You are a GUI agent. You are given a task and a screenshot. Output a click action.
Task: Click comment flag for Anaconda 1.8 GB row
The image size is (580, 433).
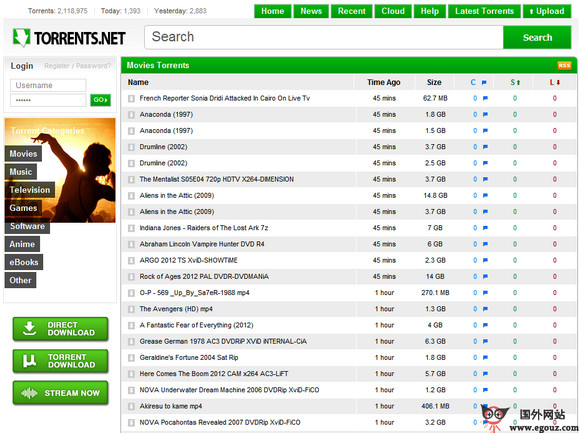pos(485,115)
